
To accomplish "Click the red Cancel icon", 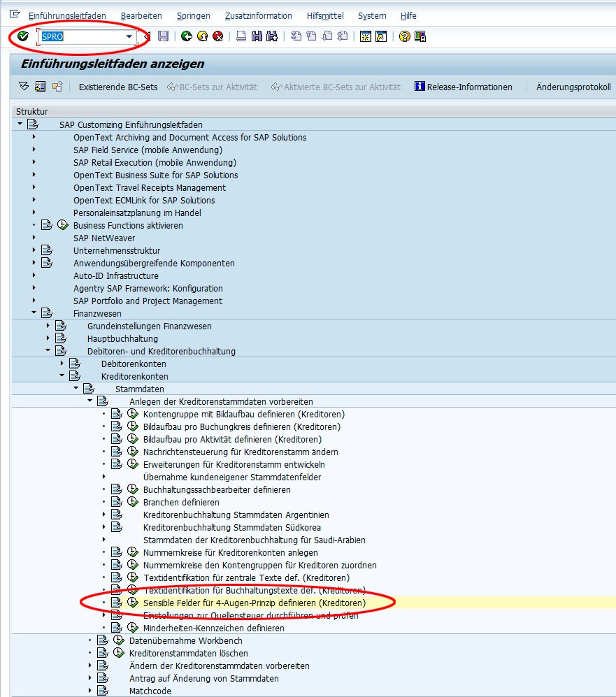I will pos(217,36).
